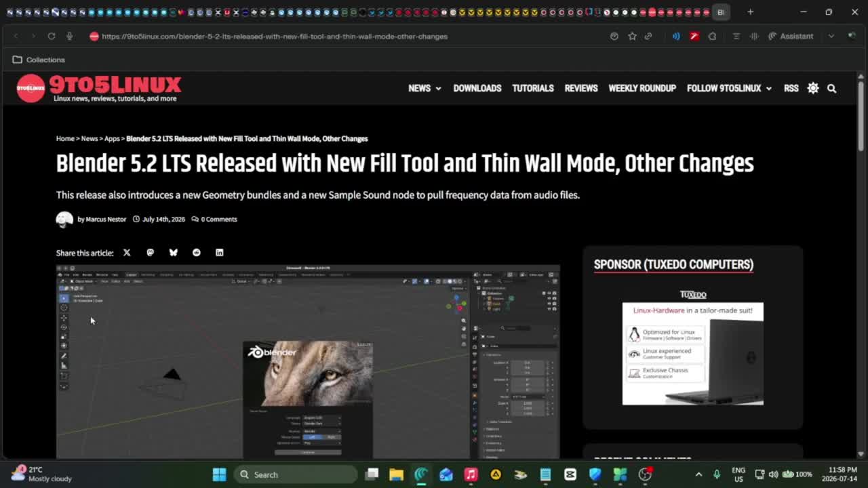868x488 pixels.
Task: Share the article on Mastodon
Action: pyautogui.click(x=150, y=252)
